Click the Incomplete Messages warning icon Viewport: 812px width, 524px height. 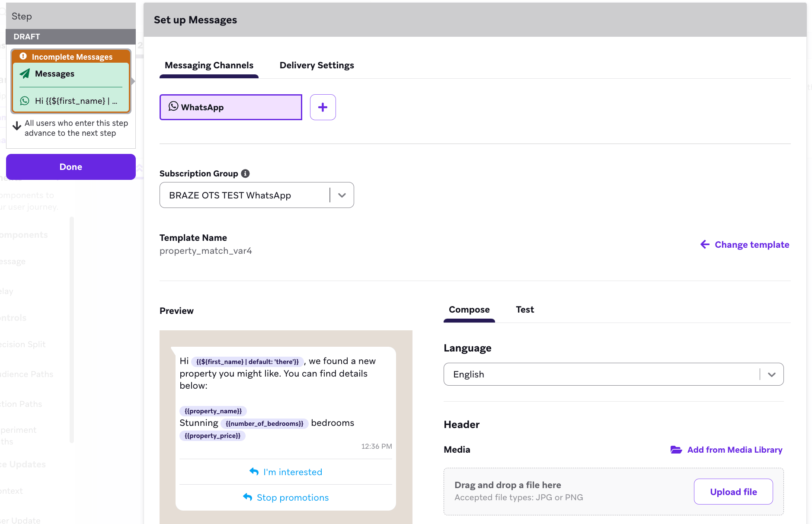coord(23,56)
